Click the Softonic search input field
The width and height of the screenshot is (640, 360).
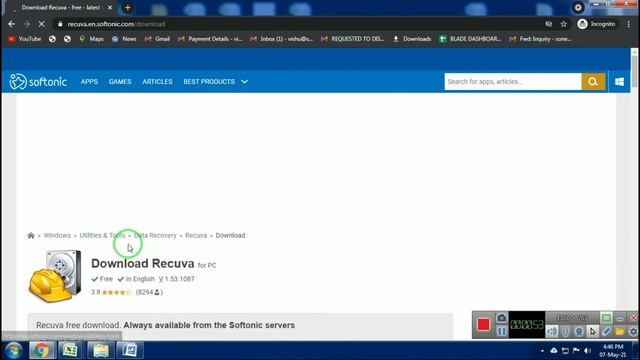[x=513, y=82]
